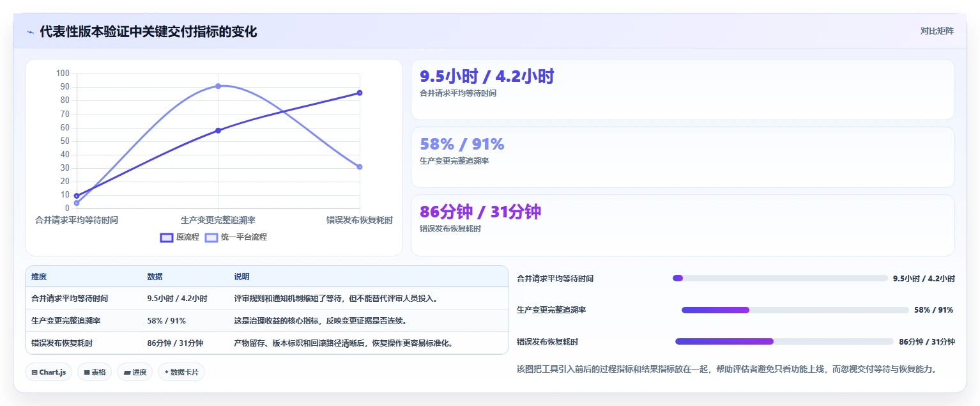Viewport: 980px width, 406px height.
Task: Click the 错误发布恢复耗时 progress bar
Action: pyautogui.click(x=785, y=341)
